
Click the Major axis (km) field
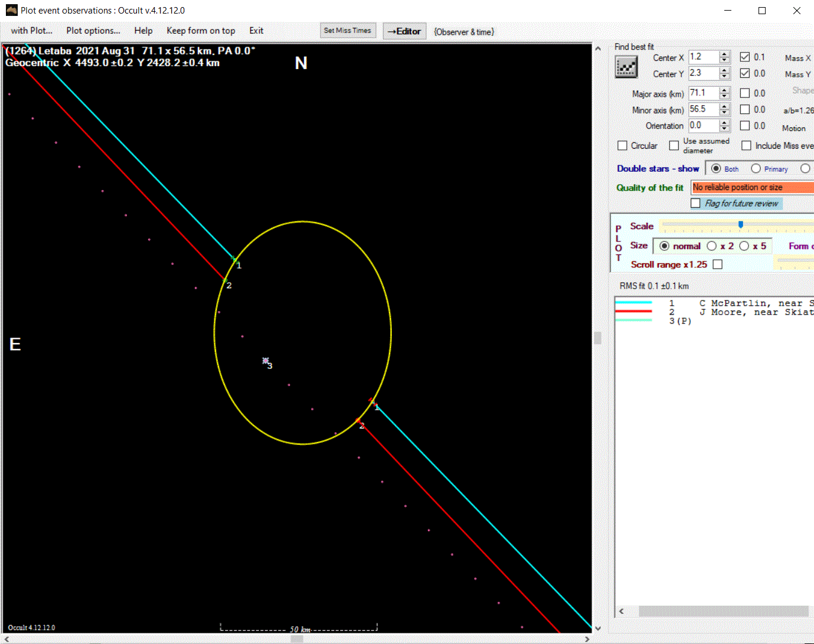(x=704, y=93)
